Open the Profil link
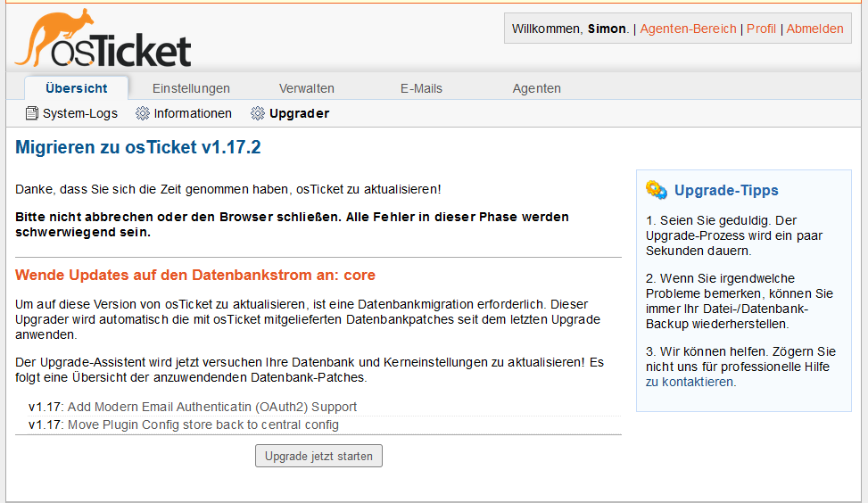868x503 pixels. click(x=761, y=29)
